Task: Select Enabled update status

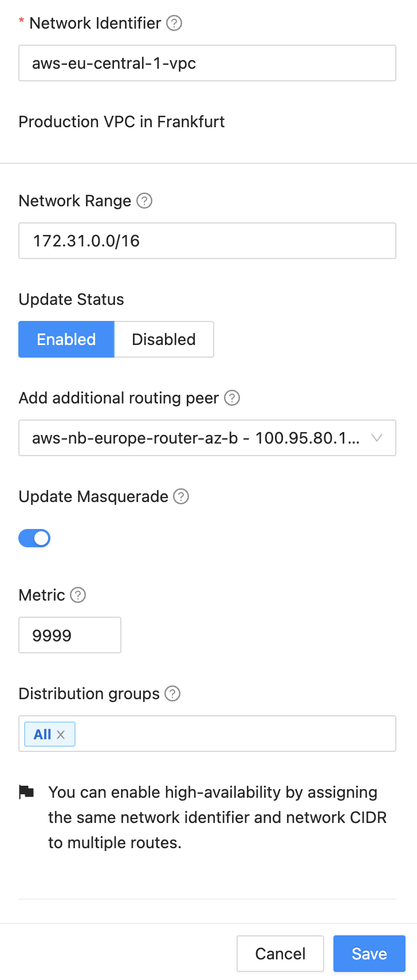Action: tap(66, 339)
